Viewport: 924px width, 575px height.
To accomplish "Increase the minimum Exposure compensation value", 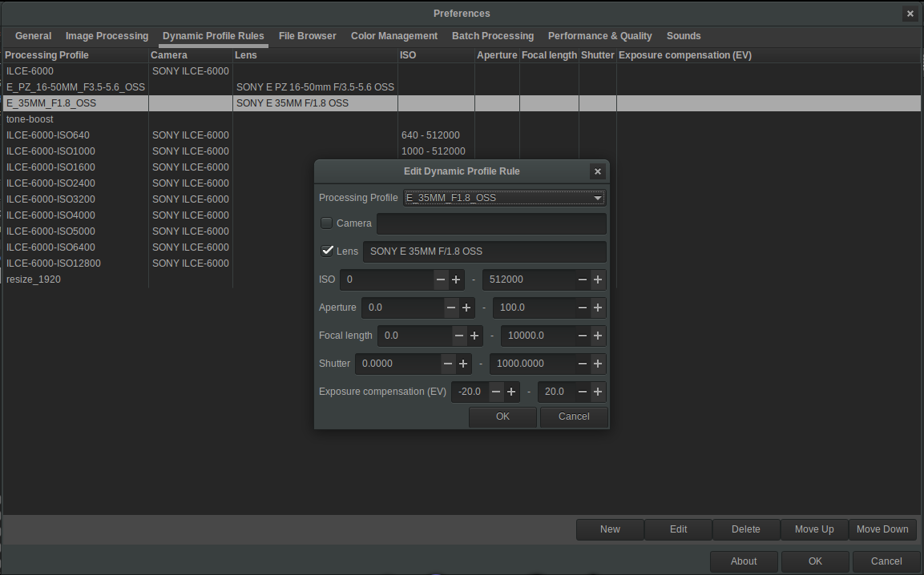I will pos(511,392).
